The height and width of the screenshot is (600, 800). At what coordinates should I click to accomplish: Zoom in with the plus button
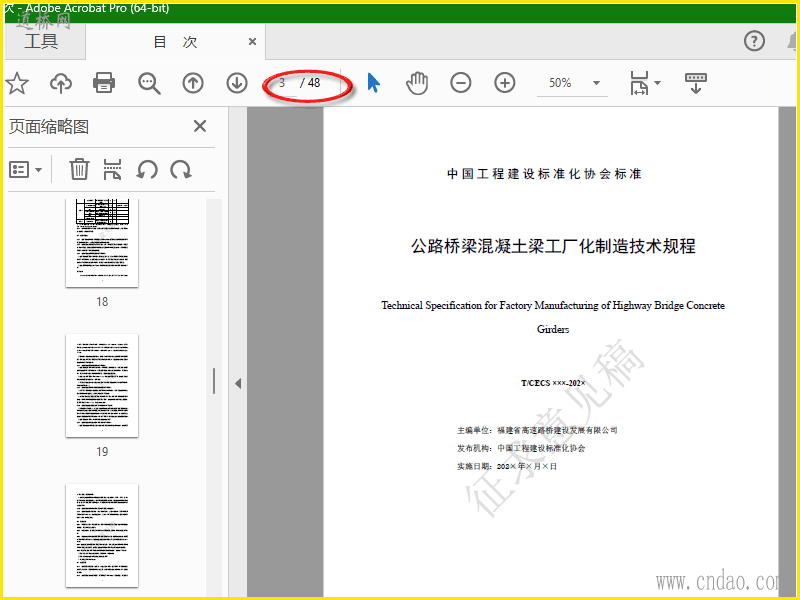(x=505, y=83)
